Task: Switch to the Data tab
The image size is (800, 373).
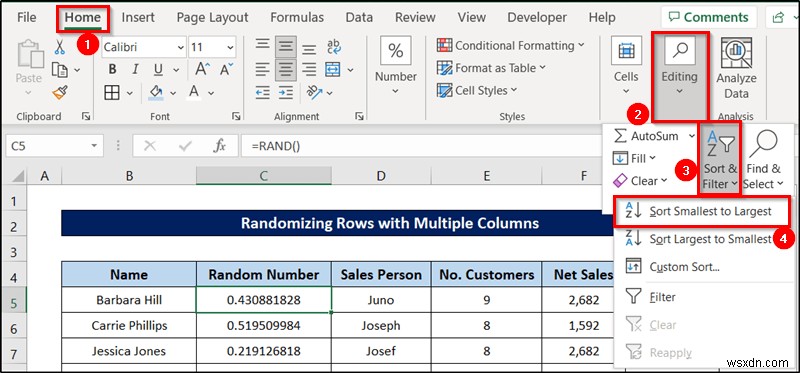Action: 359,17
